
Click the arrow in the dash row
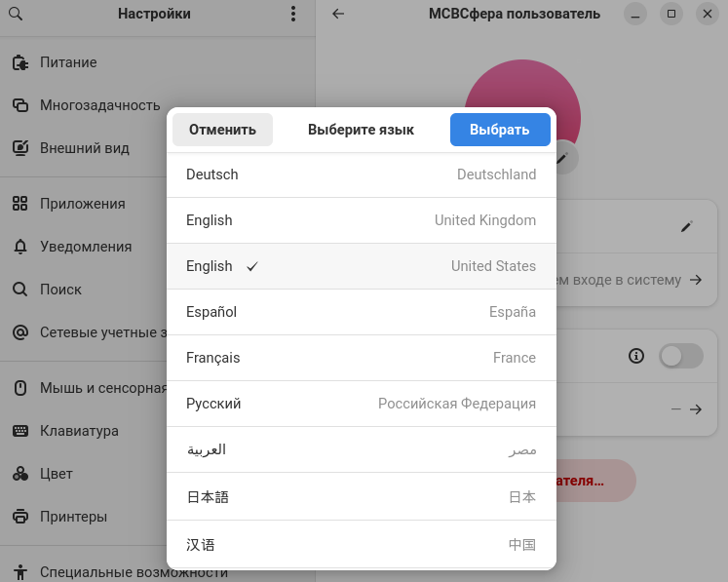(x=696, y=409)
